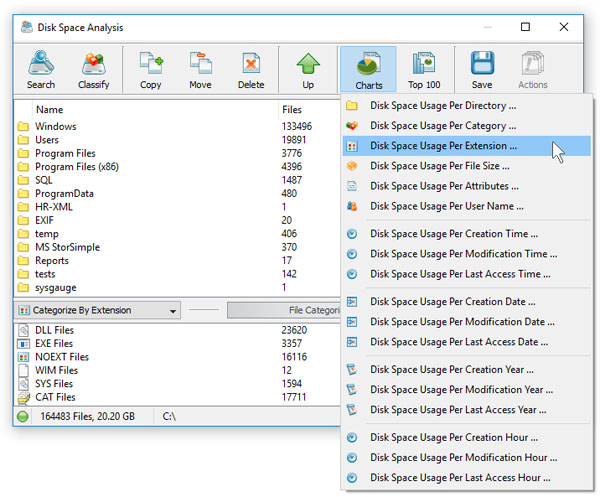Click the C:\ path in status bar
Screen dimensions: 600x497
169,416
